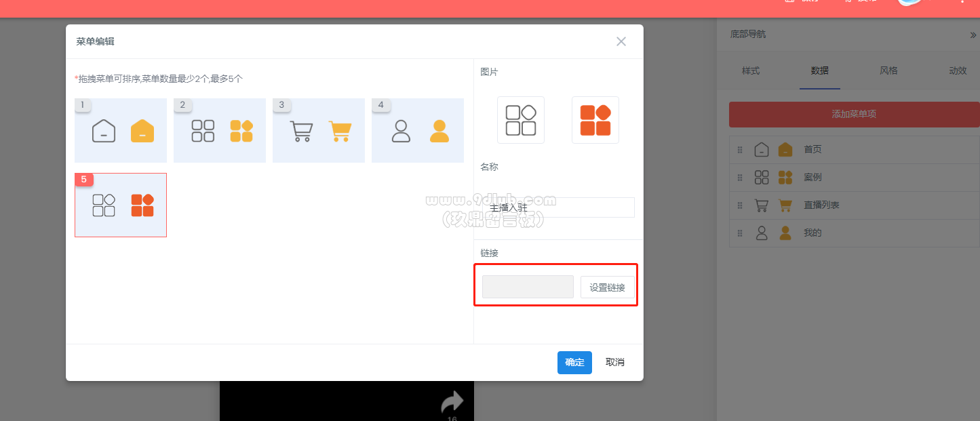The width and height of the screenshot is (980, 421).
Task: Cancel with the 取消 button
Action: click(615, 363)
